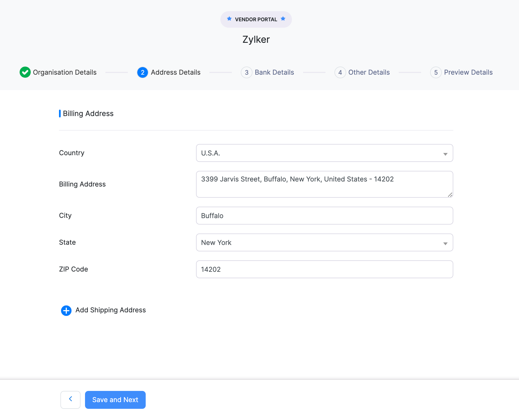Click the Other Details step number icon
The height and width of the screenshot is (420, 519).
pyautogui.click(x=340, y=72)
